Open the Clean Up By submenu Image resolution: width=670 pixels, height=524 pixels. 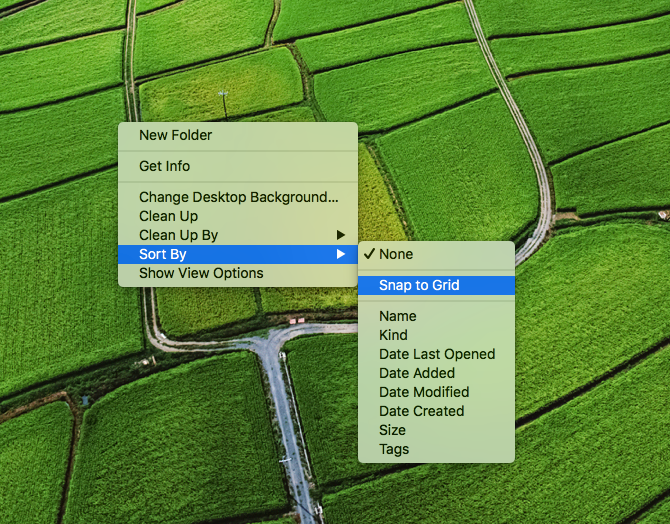point(238,235)
